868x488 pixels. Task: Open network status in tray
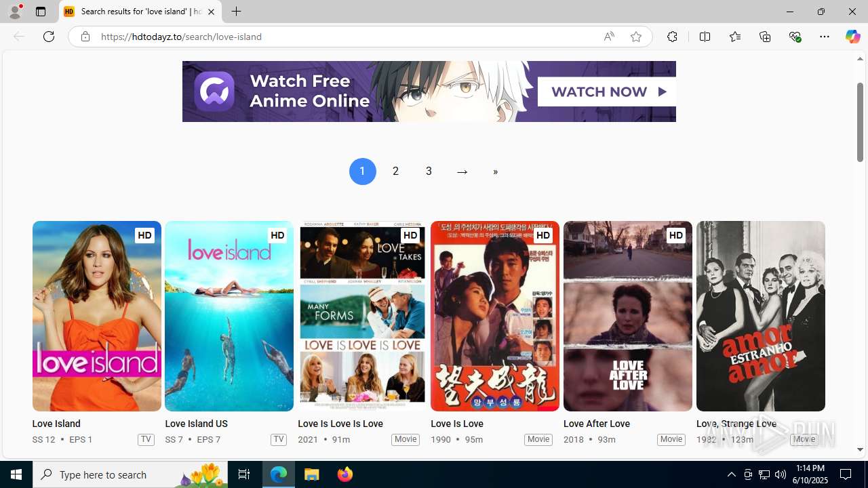tap(764, 474)
